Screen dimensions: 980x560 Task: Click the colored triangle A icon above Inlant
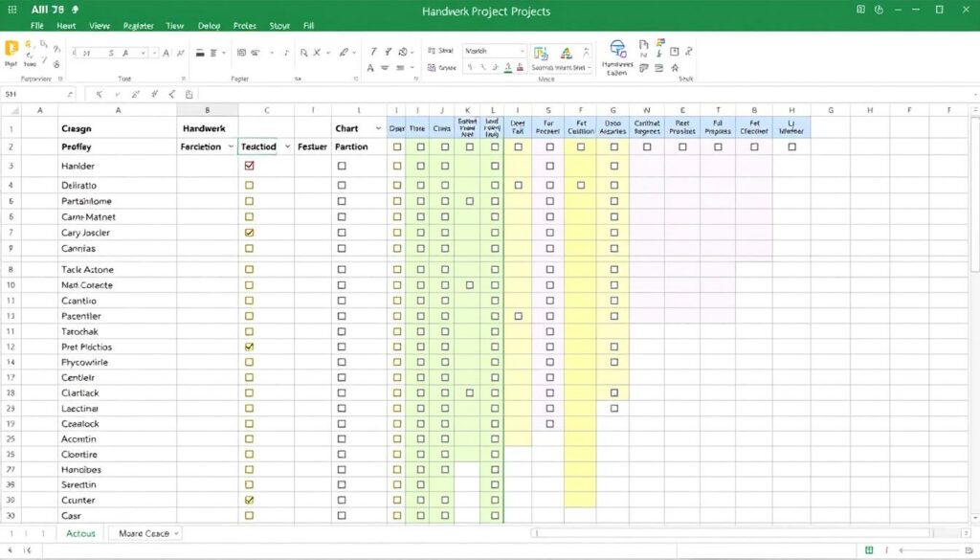[x=567, y=54]
